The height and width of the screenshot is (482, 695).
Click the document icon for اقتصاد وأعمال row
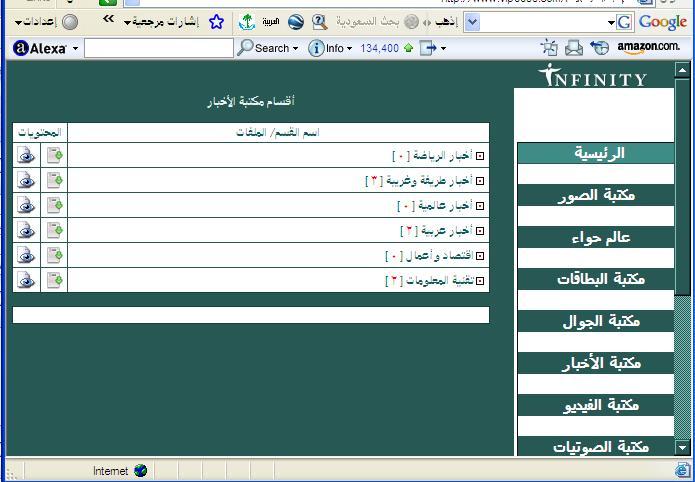tap(54, 255)
